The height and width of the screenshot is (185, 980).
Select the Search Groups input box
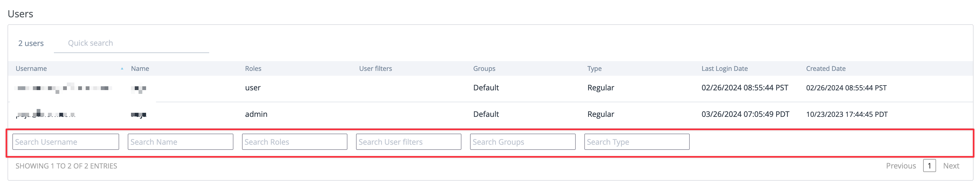[x=522, y=142]
